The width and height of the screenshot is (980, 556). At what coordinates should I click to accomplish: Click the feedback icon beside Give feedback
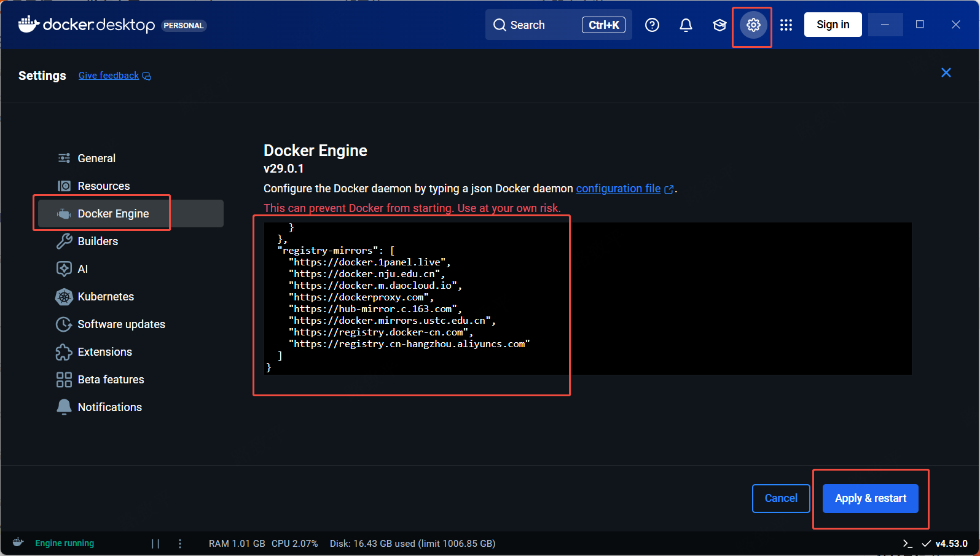point(147,76)
